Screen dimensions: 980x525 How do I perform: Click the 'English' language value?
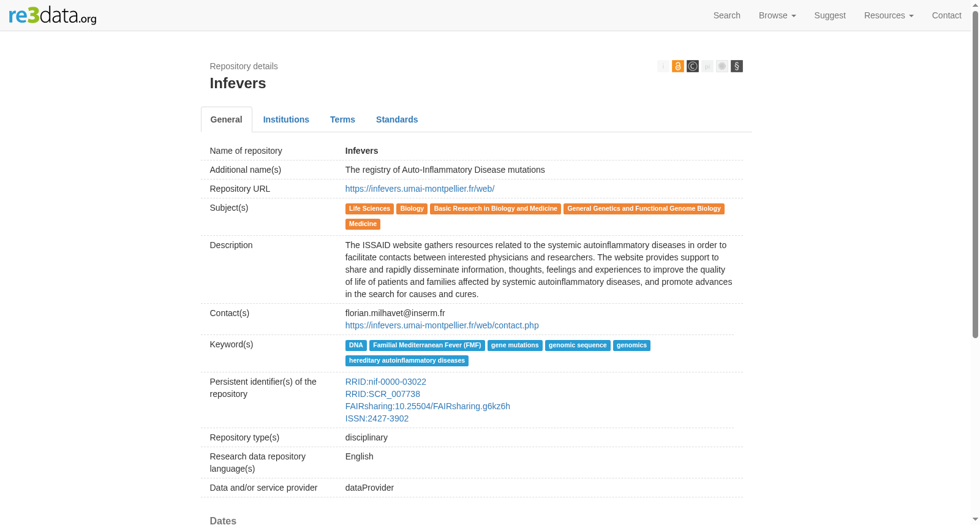tap(359, 456)
